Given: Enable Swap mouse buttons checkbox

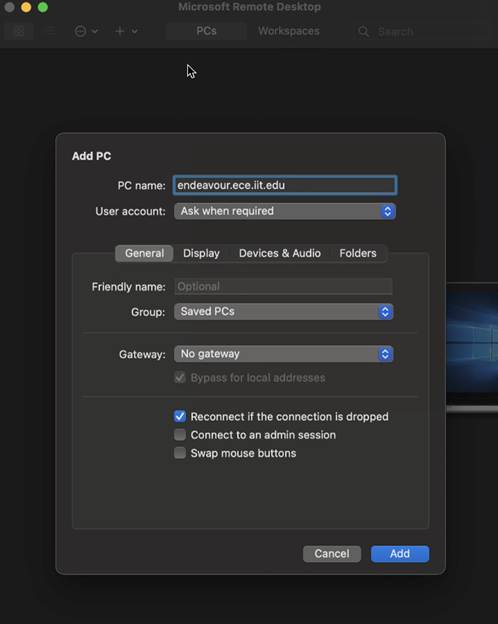Looking at the screenshot, I should 180,453.
